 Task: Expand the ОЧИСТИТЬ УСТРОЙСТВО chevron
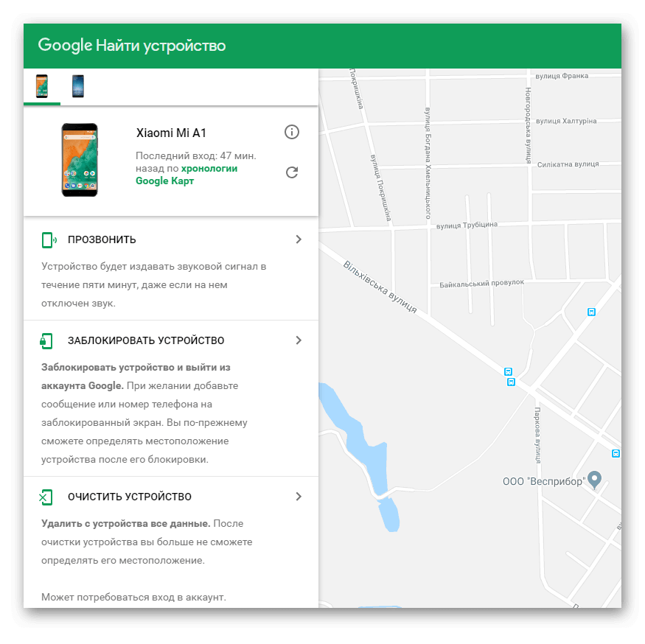[299, 497]
